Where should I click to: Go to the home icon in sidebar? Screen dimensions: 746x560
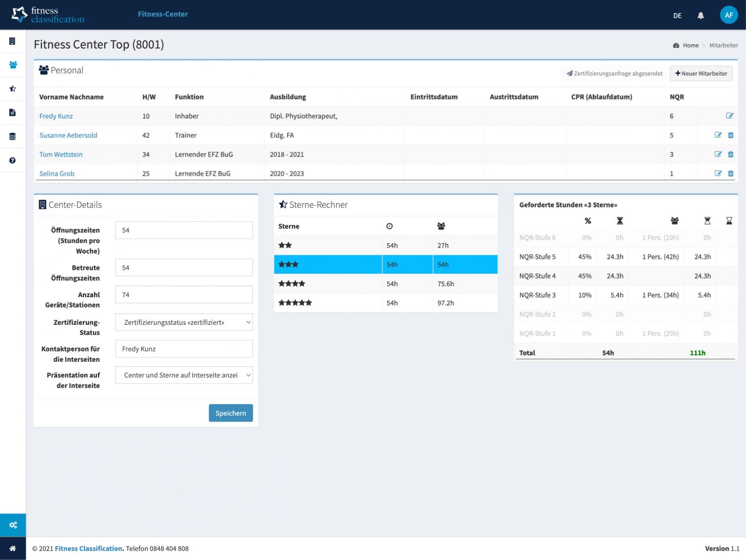pos(13,548)
